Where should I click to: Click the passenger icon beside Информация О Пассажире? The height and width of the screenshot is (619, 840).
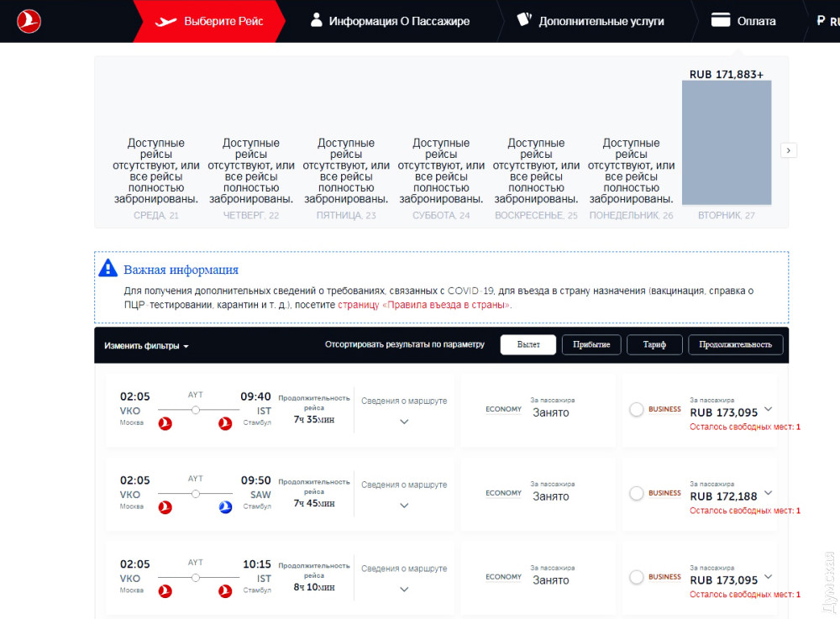317,20
